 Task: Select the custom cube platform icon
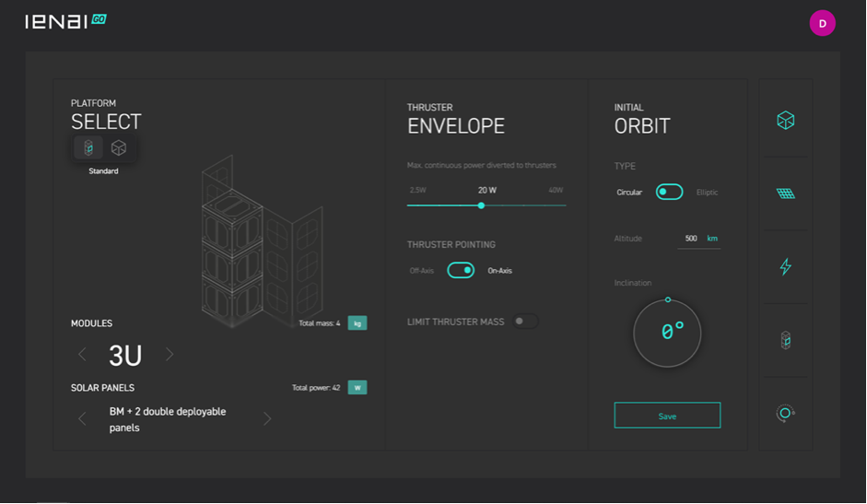point(119,147)
